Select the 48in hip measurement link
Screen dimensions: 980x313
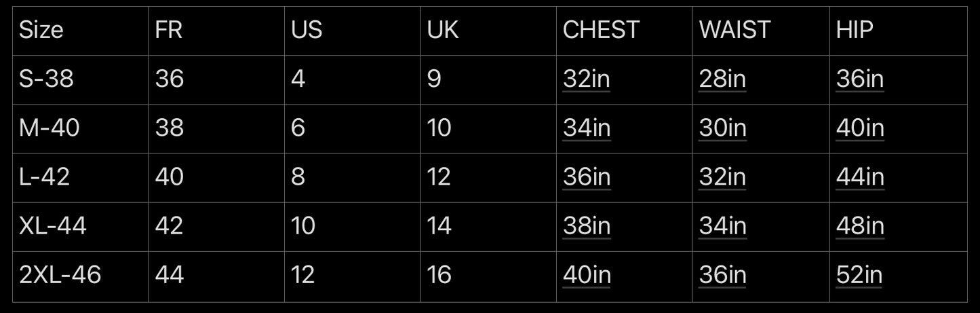[860, 226]
